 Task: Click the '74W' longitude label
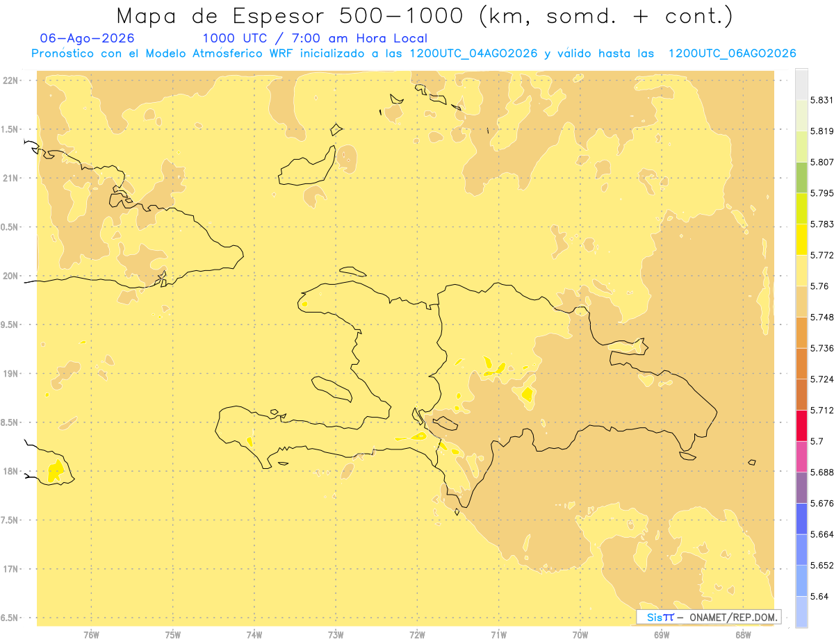(254, 634)
